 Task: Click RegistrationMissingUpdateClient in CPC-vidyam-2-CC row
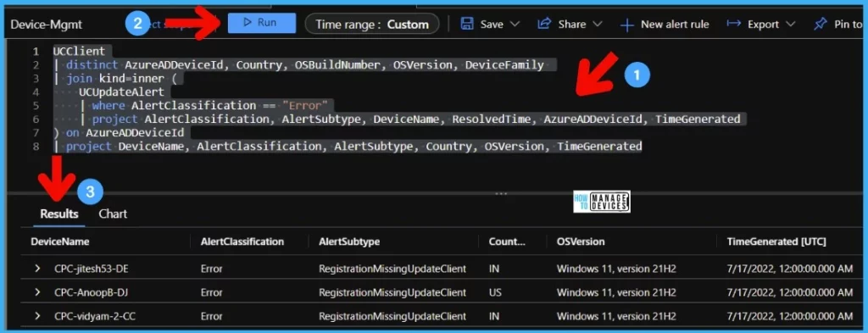[392, 316]
